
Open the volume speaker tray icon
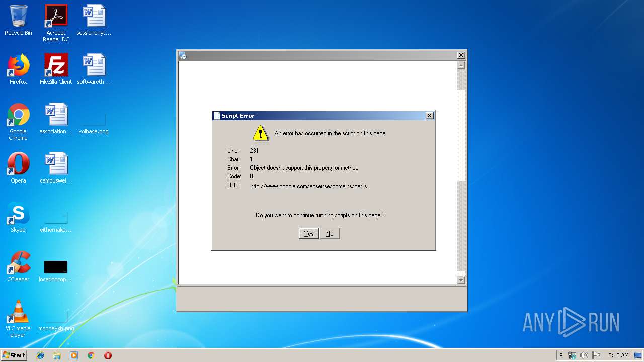pyautogui.click(x=584, y=355)
